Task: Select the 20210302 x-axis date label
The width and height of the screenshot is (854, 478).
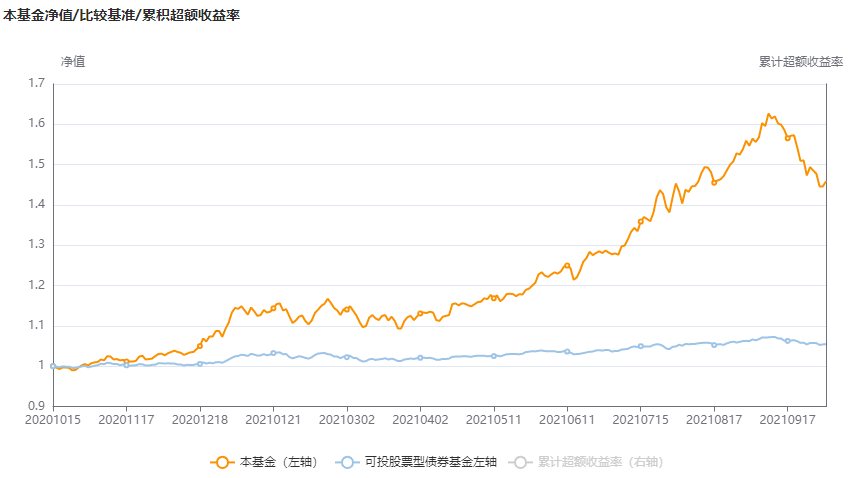Action: click(347, 417)
